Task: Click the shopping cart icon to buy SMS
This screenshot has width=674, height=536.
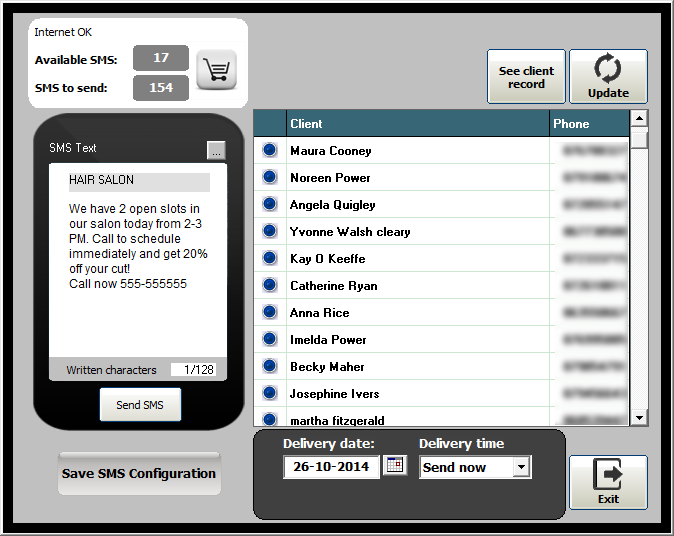Action: click(216, 70)
